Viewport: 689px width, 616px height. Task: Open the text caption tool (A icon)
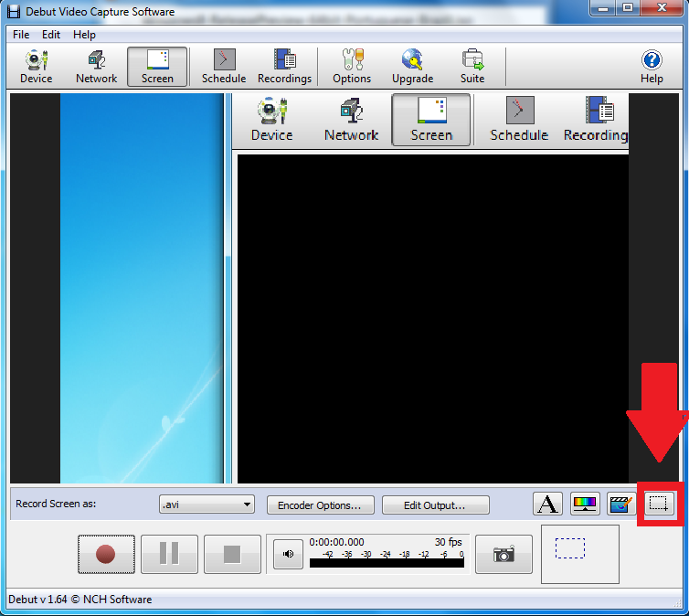click(547, 504)
